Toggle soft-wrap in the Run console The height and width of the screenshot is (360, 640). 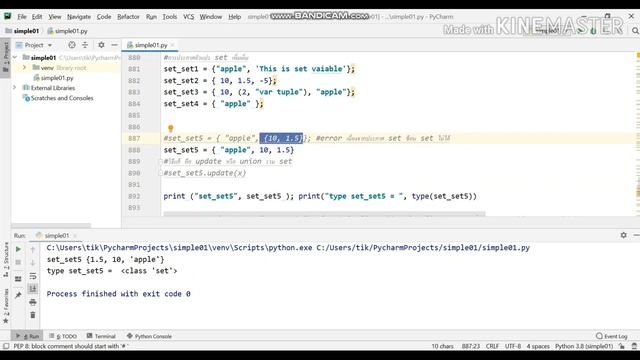(33, 276)
